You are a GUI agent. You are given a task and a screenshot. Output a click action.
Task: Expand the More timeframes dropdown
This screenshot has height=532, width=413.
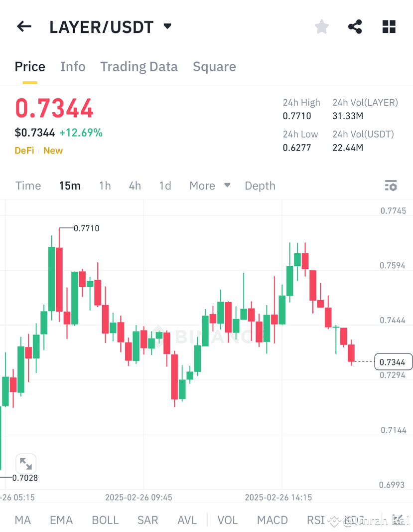tap(209, 185)
